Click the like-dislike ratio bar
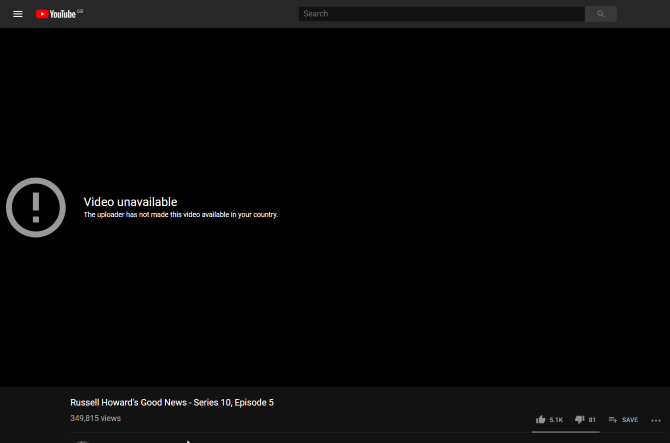This screenshot has width=670, height=443. (x=566, y=432)
